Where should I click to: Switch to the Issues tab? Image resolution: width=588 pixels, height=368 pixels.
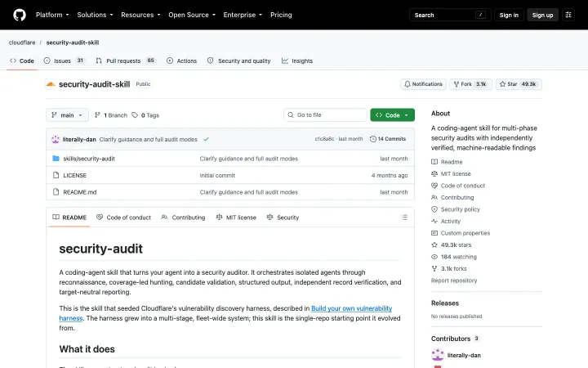click(x=65, y=61)
